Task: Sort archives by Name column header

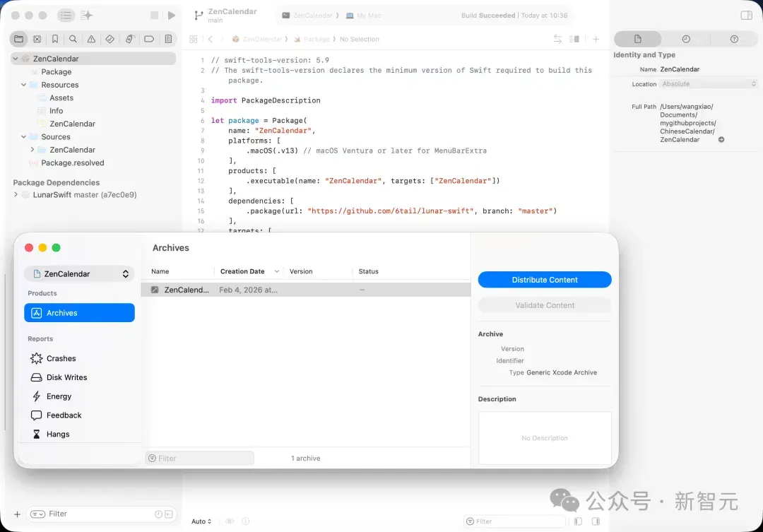Action: click(x=160, y=271)
